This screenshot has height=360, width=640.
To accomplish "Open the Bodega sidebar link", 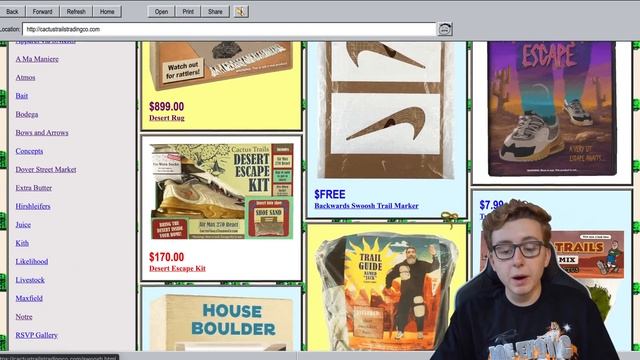I will click(27, 114).
